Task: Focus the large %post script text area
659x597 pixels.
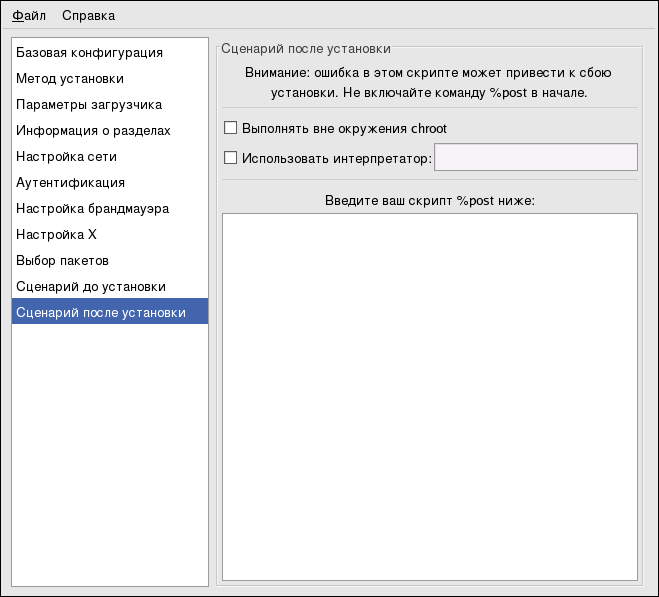Action: (429, 396)
